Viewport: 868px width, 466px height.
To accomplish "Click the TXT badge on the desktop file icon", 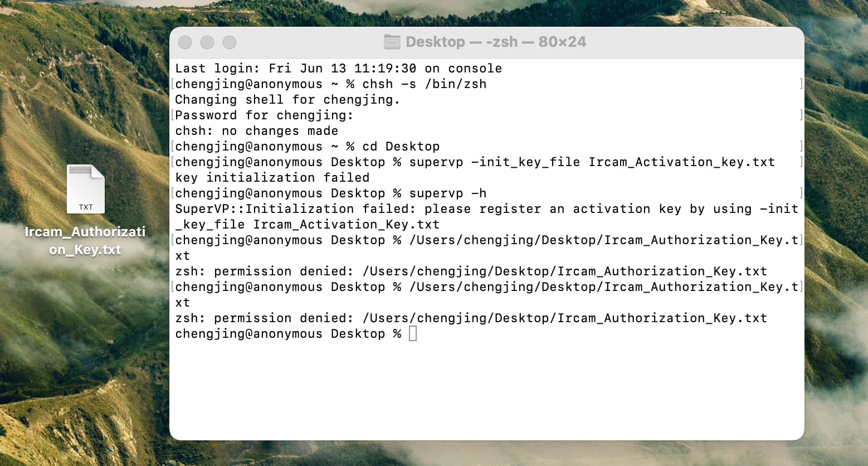I will click(86, 207).
